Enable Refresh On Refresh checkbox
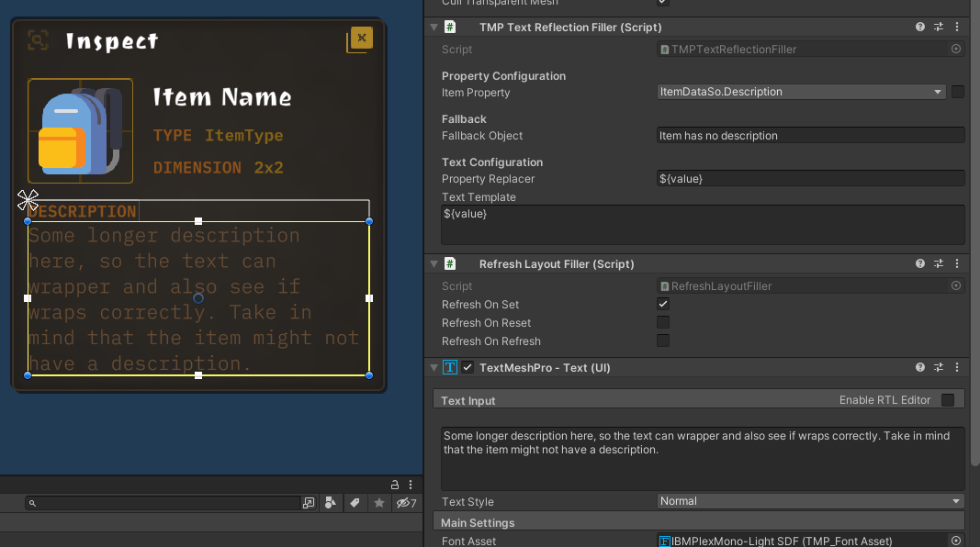 click(662, 340)
